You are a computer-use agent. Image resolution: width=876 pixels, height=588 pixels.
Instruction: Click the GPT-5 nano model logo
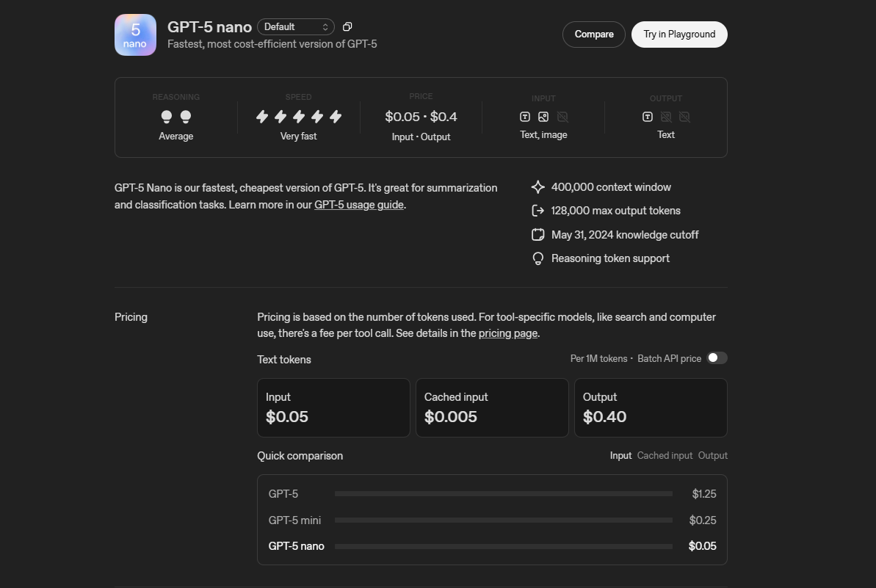(x=135, y=35)
